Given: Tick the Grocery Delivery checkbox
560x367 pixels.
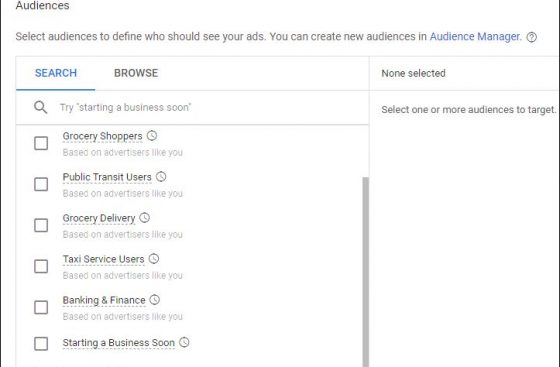Looking at the screenshot, I should [41, 225].
